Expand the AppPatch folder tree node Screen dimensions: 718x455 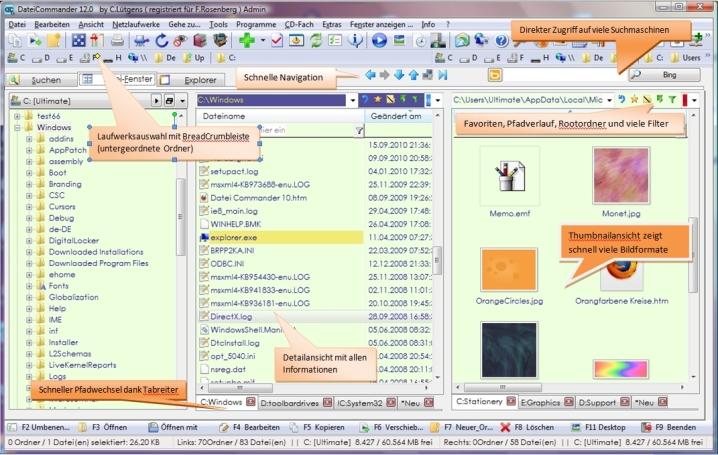coord(30,150)
